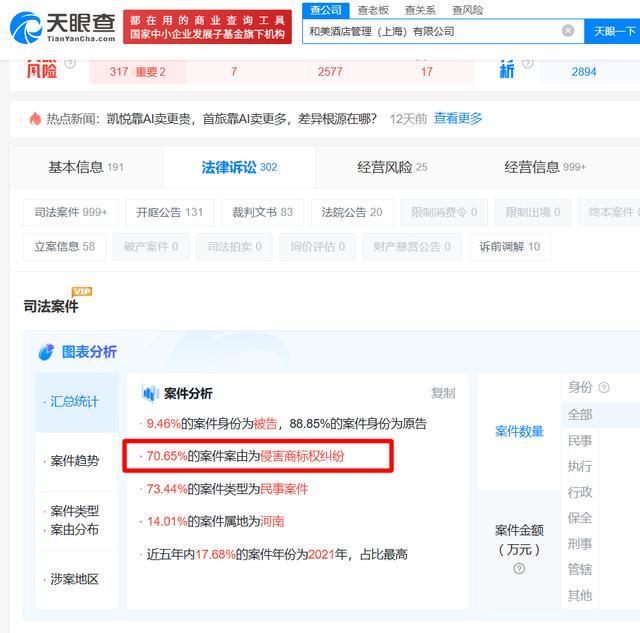The height and width of the screenshot is (633, 640).
Task: Select 涉案地区 in the chart sidebar
Action: click(x=77, y=579)
